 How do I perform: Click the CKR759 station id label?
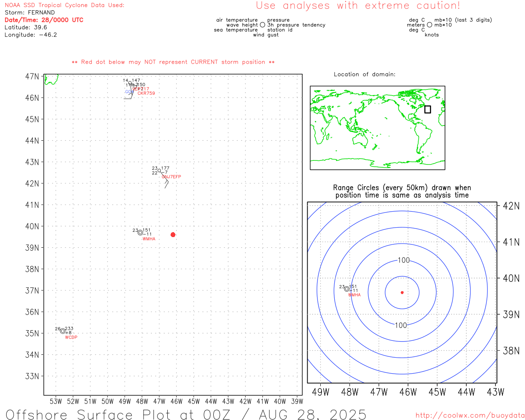(x=146, y=93)
